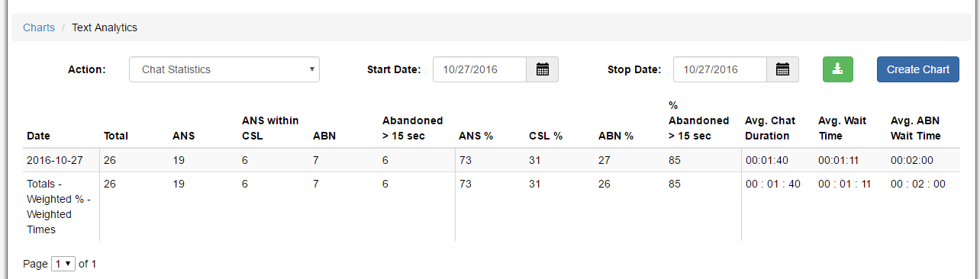Click the Text Analytics breadcrumb item

[105, 27]
